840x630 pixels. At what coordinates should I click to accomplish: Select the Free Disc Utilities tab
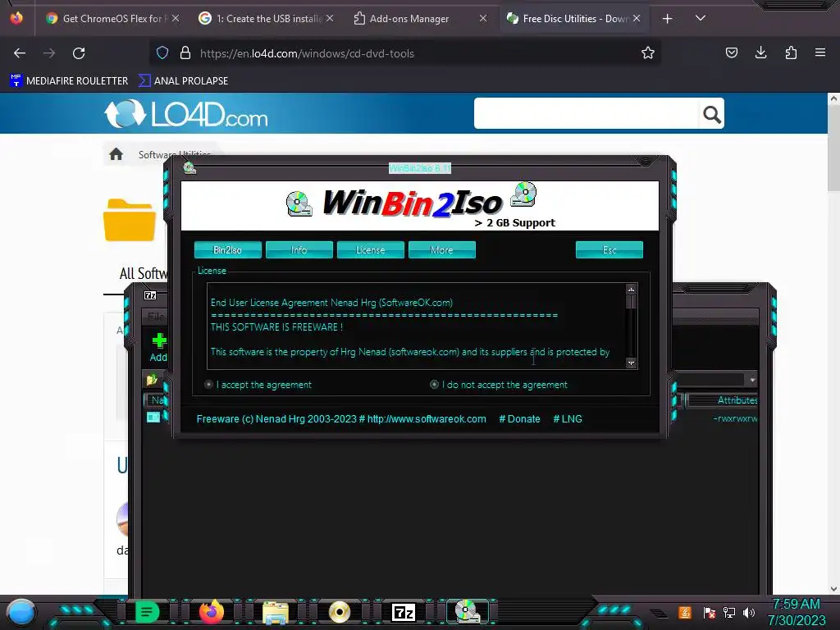tap(567, 18)
